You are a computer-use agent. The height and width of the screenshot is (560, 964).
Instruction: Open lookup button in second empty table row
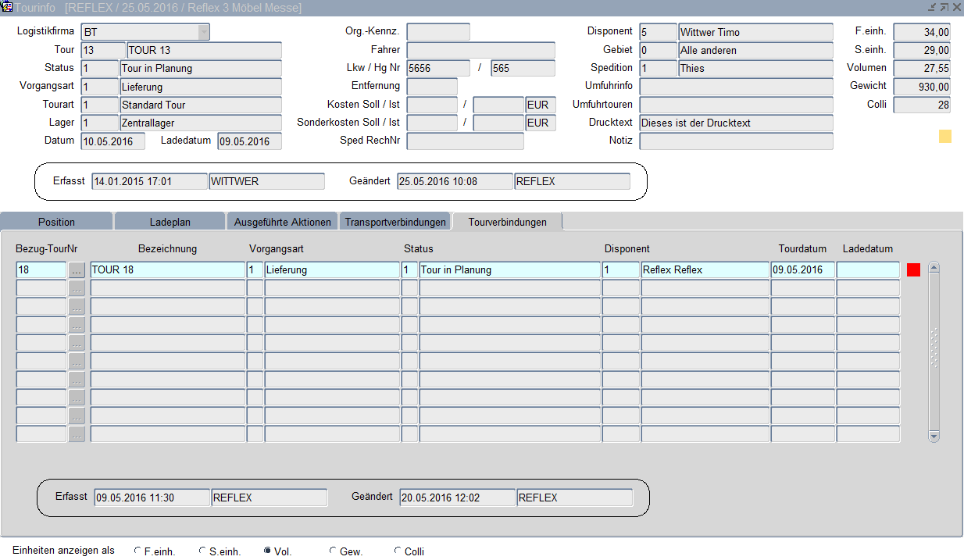coord(77,307)
